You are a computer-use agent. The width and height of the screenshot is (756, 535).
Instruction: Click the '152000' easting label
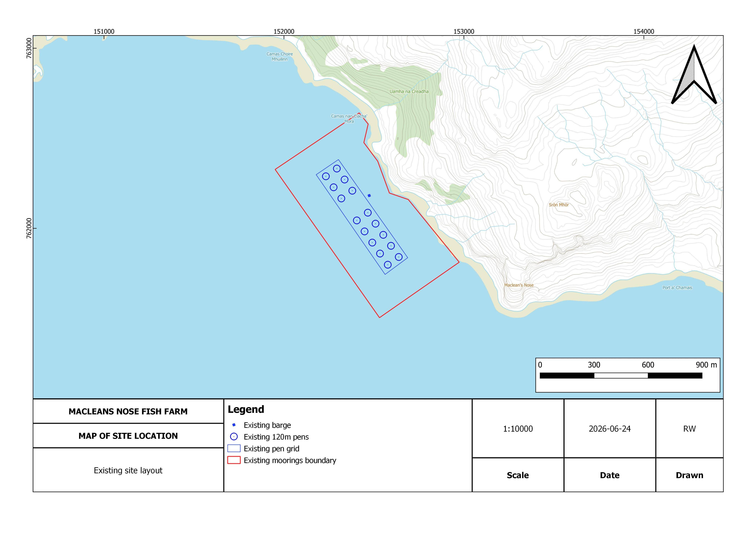[x=284, y=32]
